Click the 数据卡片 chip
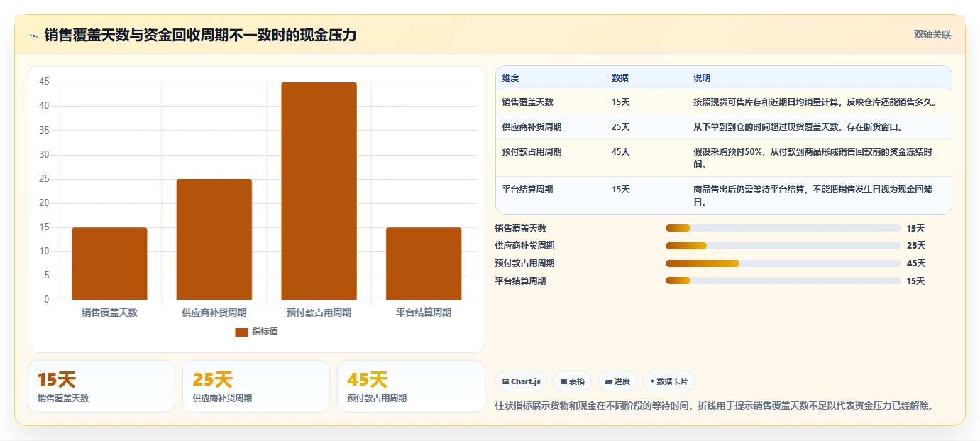Image resolution: width=980 pixels, height=441 pixels. pos(669,381)
